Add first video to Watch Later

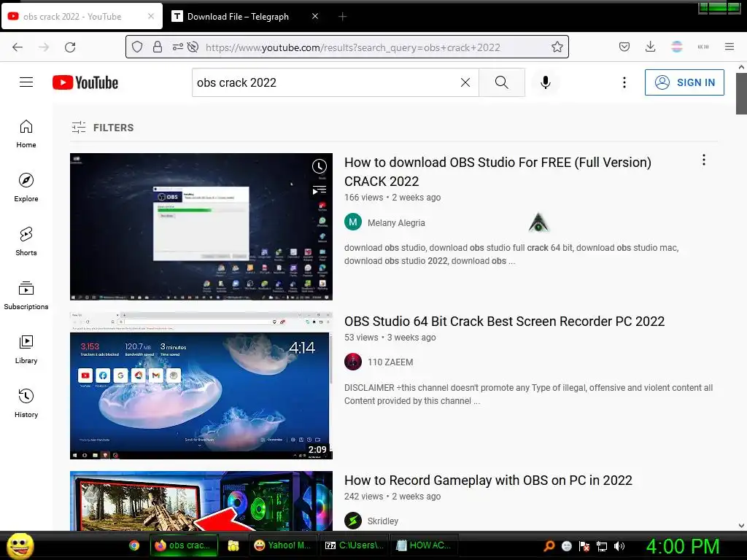pyautogui.click(x=320, y=166)
